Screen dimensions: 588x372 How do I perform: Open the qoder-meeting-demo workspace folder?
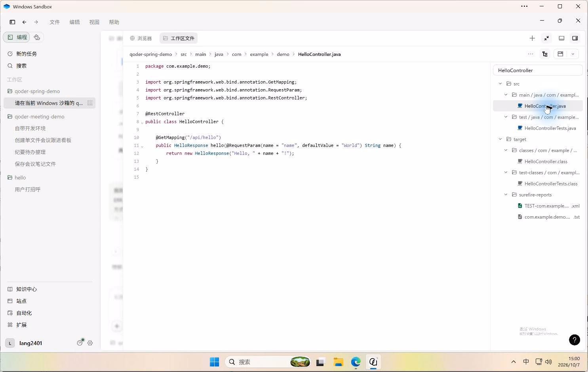(x=49, y=116)
